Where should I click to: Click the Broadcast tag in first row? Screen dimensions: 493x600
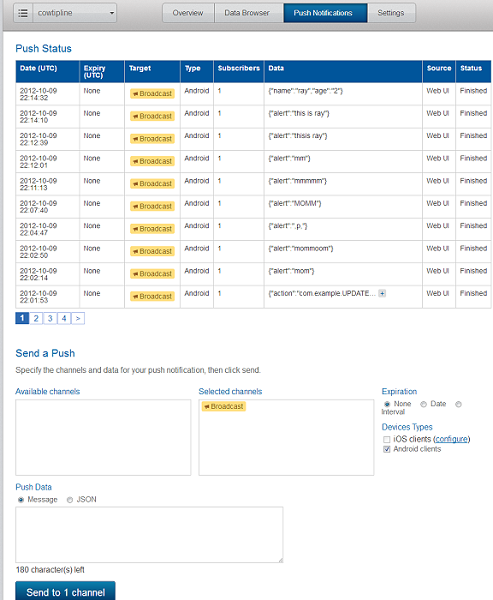coord(152,94)
